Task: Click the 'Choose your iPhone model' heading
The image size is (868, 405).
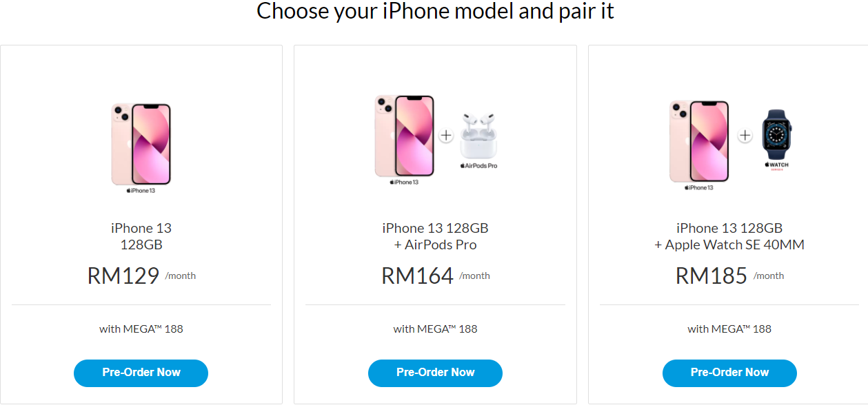Action: [435, 11]
